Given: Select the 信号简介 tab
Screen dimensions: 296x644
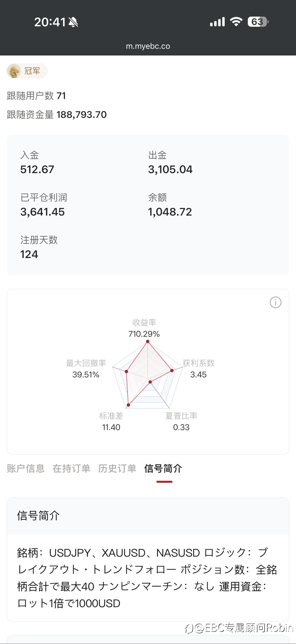Looking at the screenshot, I should click(x=163, y=468).
